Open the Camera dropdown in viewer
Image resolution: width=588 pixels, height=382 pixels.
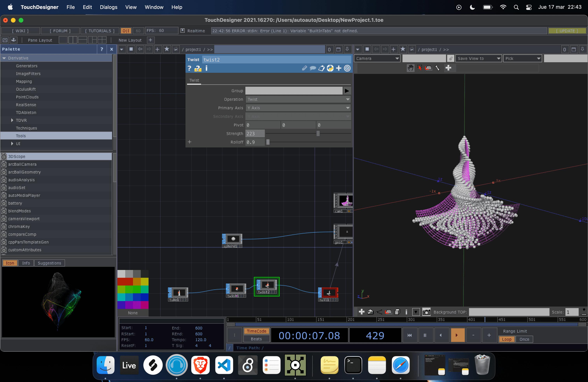click(377, 58)
